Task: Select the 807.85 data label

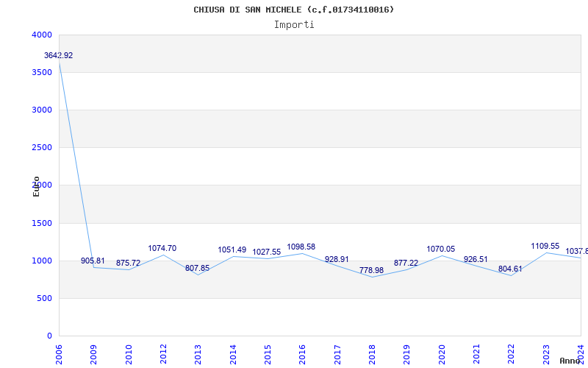Action: [197, 269]
